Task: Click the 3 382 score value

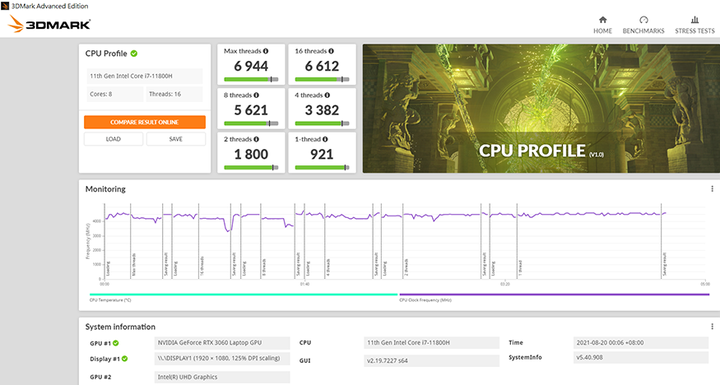Action: 322,110
